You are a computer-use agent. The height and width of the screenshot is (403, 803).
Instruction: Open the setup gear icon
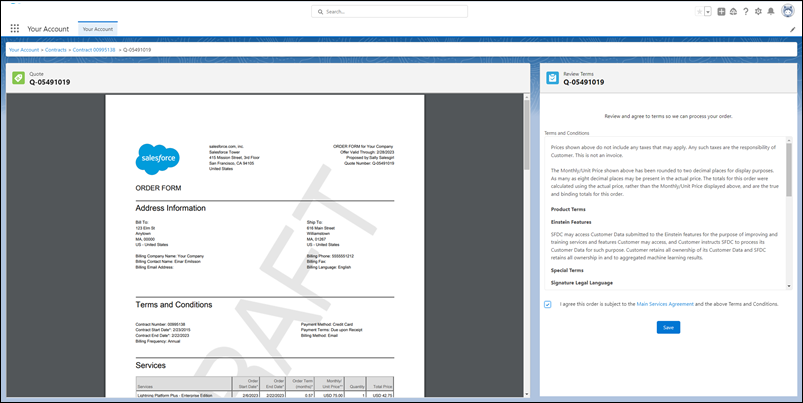[758, 11]
